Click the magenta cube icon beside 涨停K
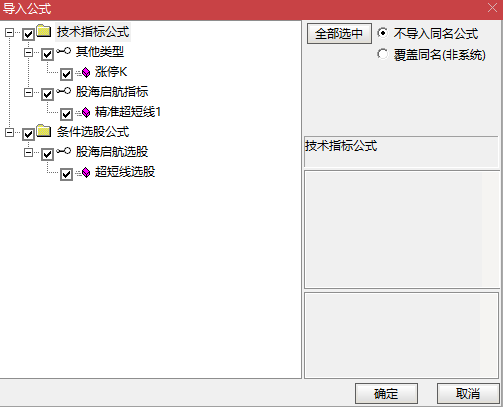This screenshot has width=503, height=407. [x=86, y=73]
